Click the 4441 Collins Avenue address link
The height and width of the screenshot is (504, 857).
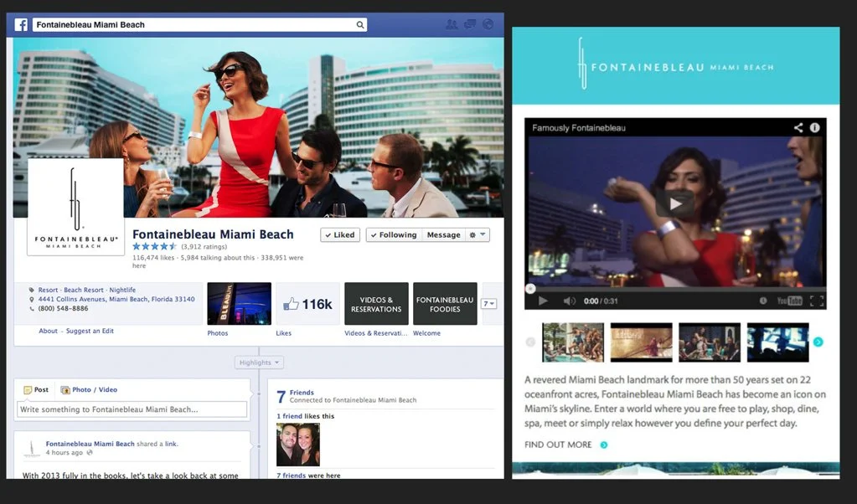(x=116, y=299)
